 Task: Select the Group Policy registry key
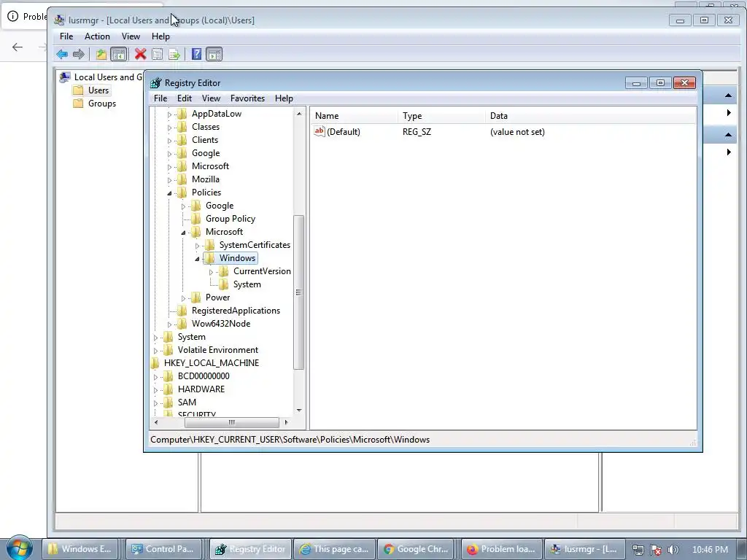(x=230, y=219)
